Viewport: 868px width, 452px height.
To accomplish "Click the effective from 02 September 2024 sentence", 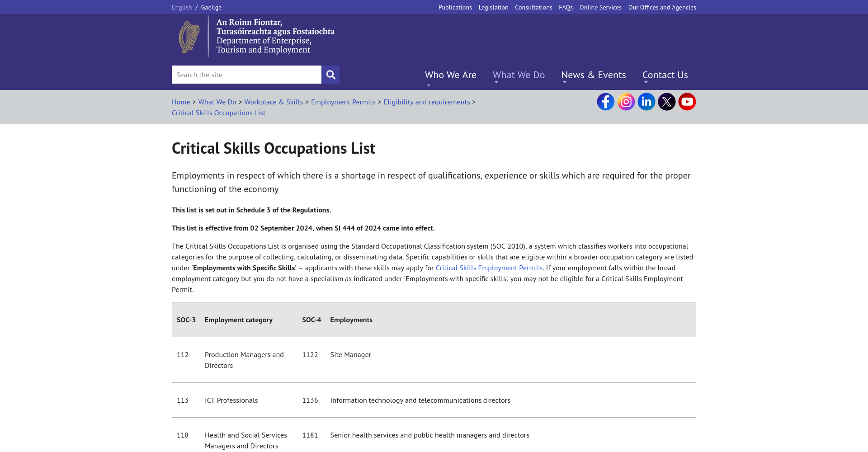I will [303, 228].
